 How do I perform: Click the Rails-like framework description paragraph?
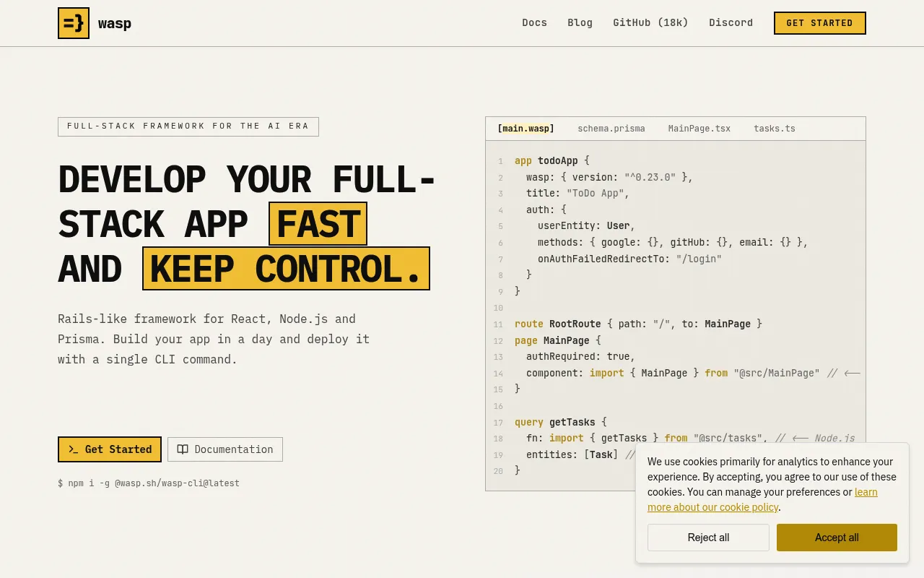214,339
